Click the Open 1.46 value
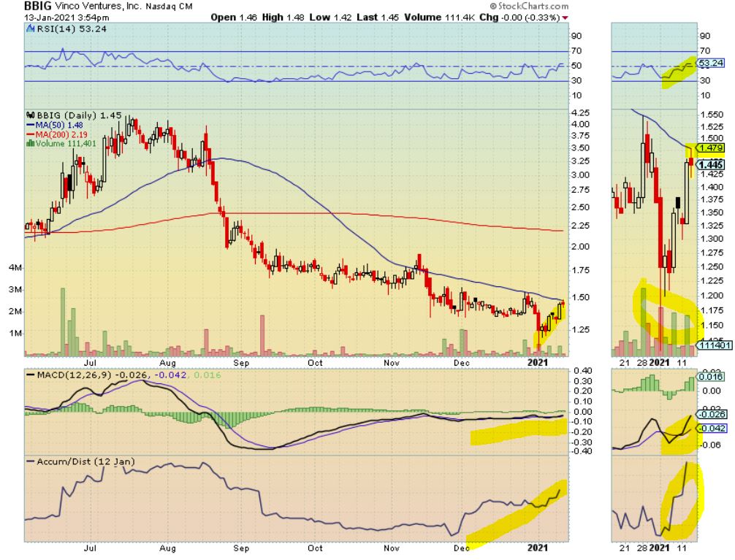 pos(234,18)
